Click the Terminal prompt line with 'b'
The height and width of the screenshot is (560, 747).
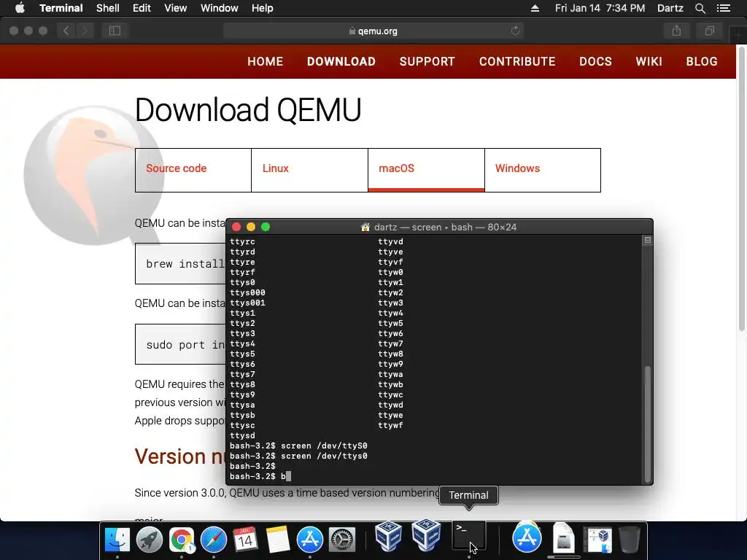(x=260, y=476)
